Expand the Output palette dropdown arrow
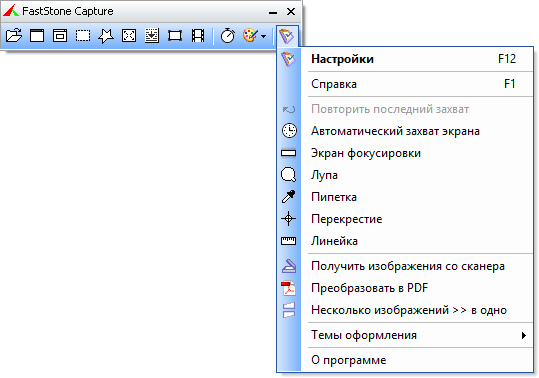Viewport: 539px width, 378px height. pos(264,36)
